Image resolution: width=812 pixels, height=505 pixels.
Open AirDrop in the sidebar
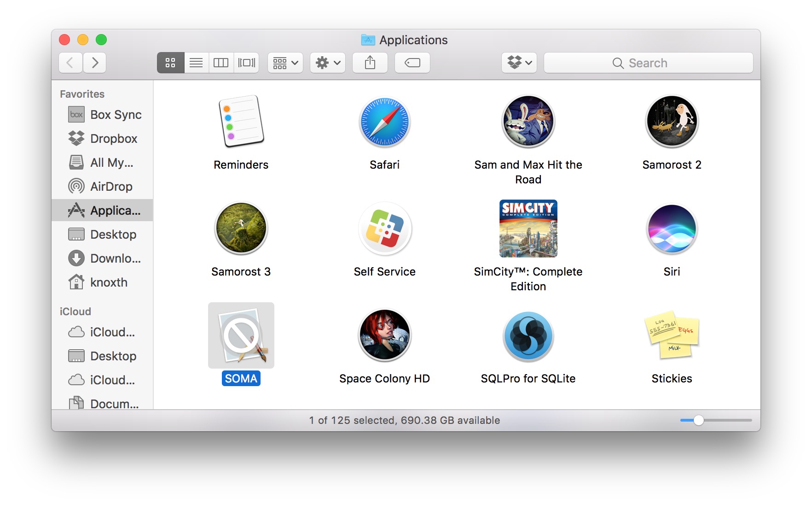(x=102, y=187)
